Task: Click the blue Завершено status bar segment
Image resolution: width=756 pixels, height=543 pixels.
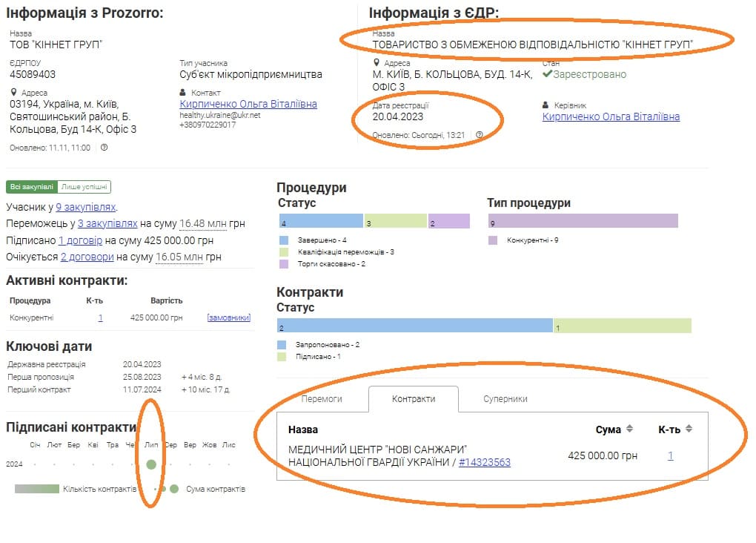Action: coord(320,221)
